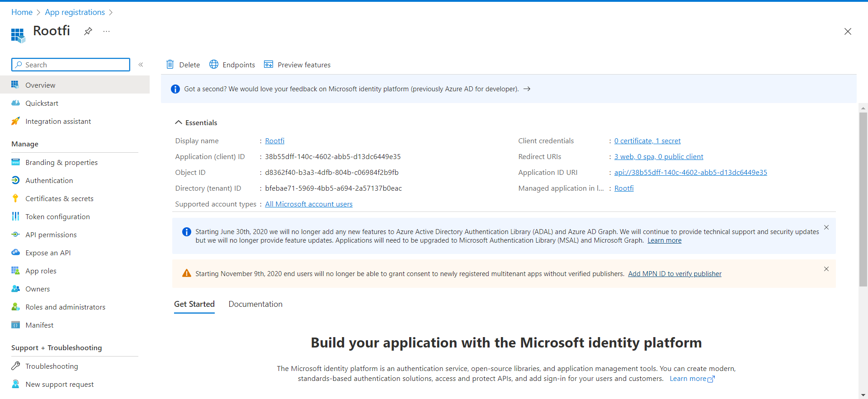This screenshot has height=399, width=868.
Task: Open 0 certificate, 1 secret link
Action: click(647, 141)
